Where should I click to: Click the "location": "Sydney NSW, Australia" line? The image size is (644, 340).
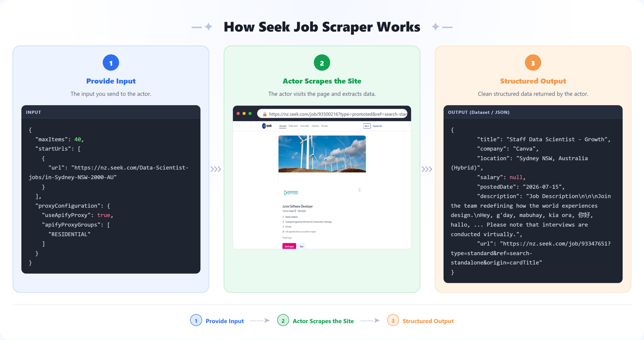519,163
